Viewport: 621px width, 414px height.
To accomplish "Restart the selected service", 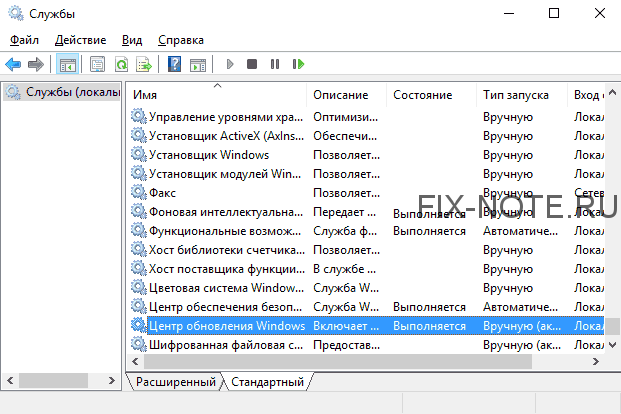I will pos(298,64).
